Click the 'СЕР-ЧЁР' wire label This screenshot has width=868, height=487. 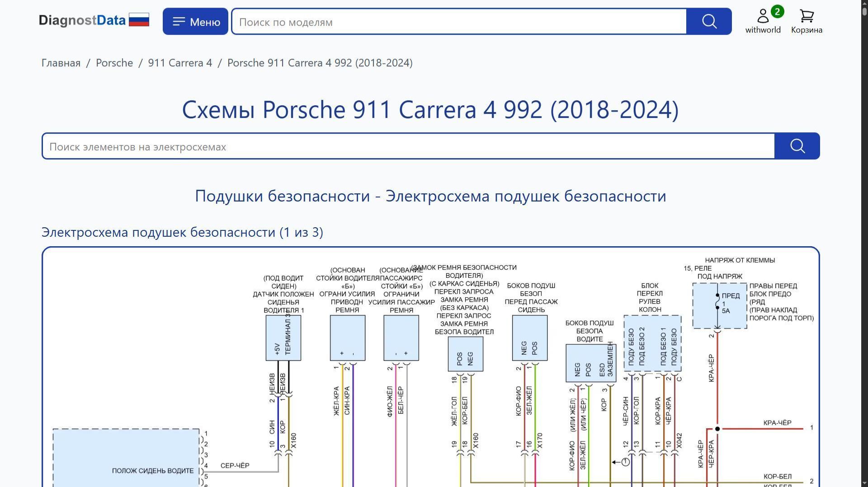[x=235, y=465]
